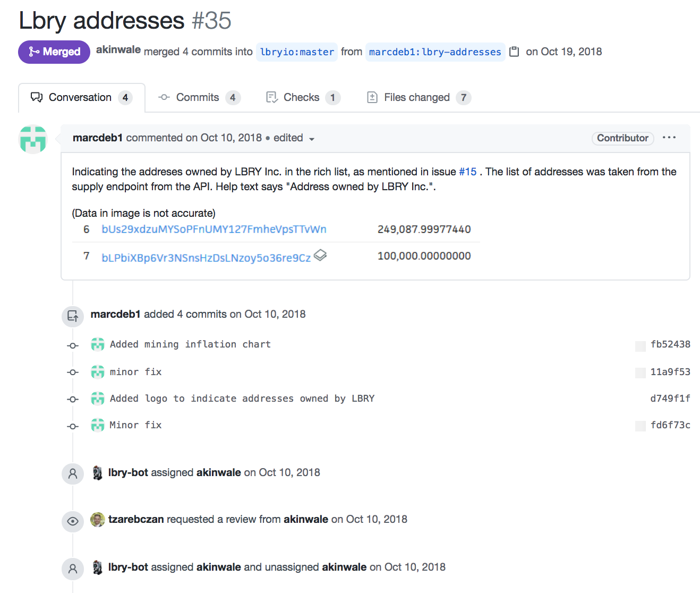Viewport: 700px width, 593px height.
Task: Click the LBRY-owned logo beside the seventh address
Action: coord(320,255)
